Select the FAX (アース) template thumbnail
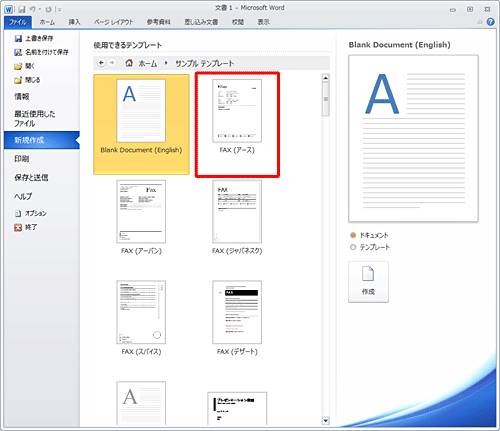Viewport: 500px width, 431px height. point(237,111)
